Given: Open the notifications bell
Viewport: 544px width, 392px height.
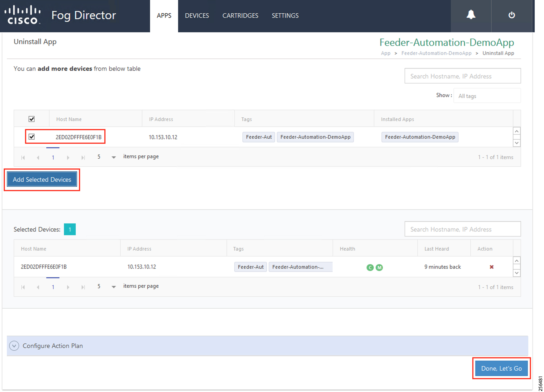Looking at the screenshot, I should [471, 15].
